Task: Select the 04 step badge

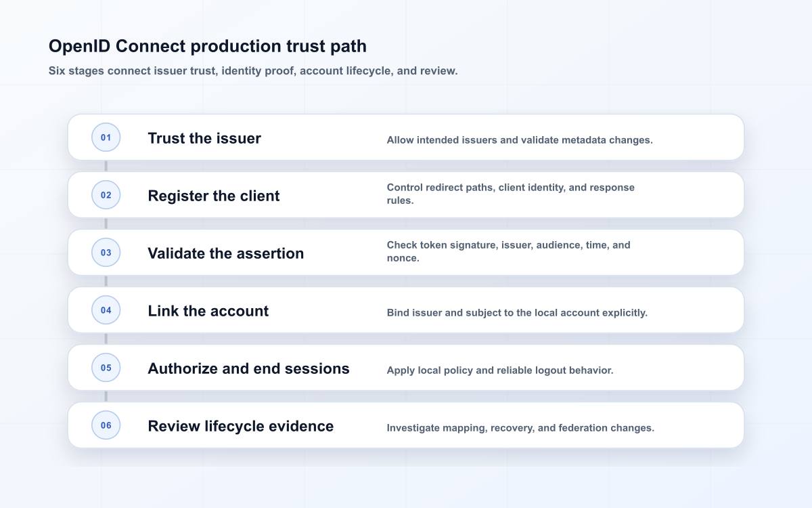Action: click(106, 310)
